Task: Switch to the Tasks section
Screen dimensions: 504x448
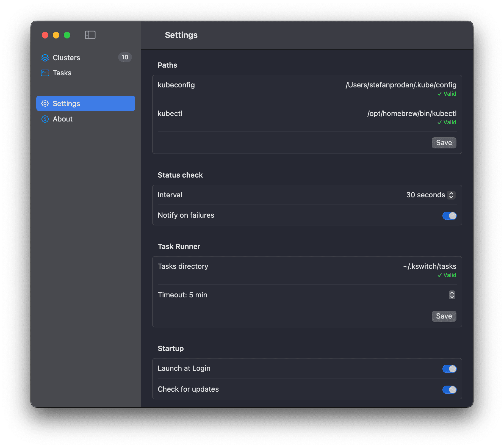Action: point(62,73)
